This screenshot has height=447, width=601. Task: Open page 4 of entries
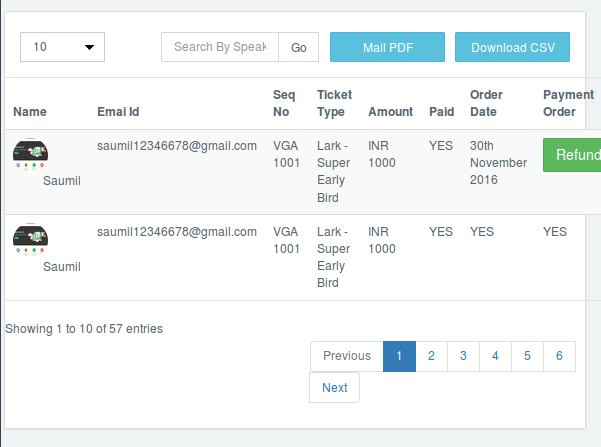[495, 356]
